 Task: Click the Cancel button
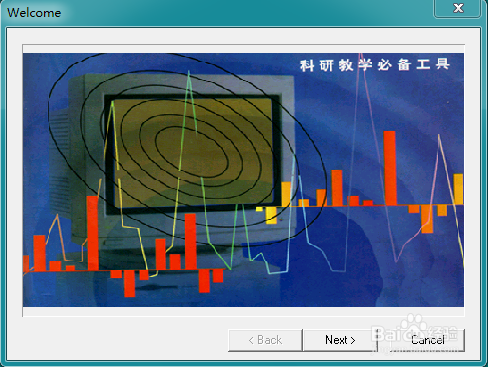[428, 340]
